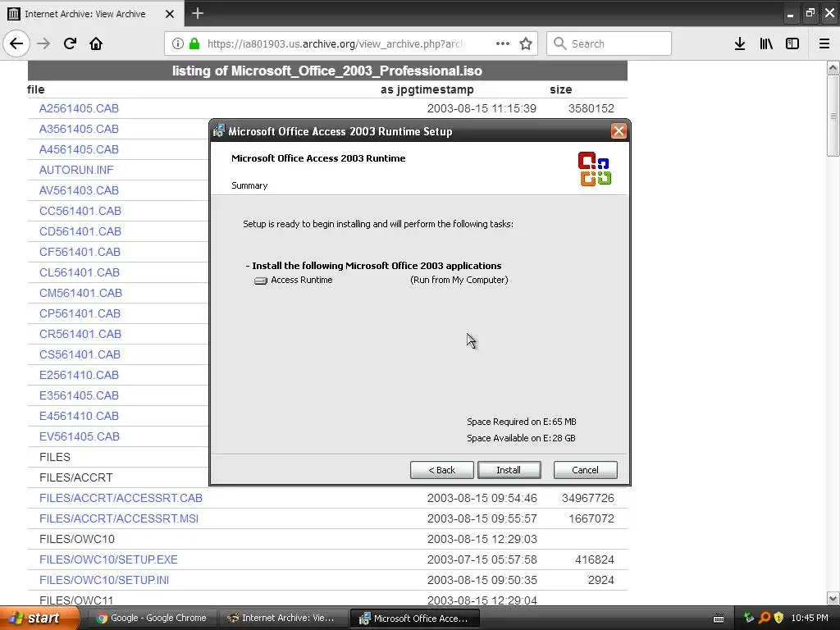Open the E4561410.CAB link

point(79,416)
